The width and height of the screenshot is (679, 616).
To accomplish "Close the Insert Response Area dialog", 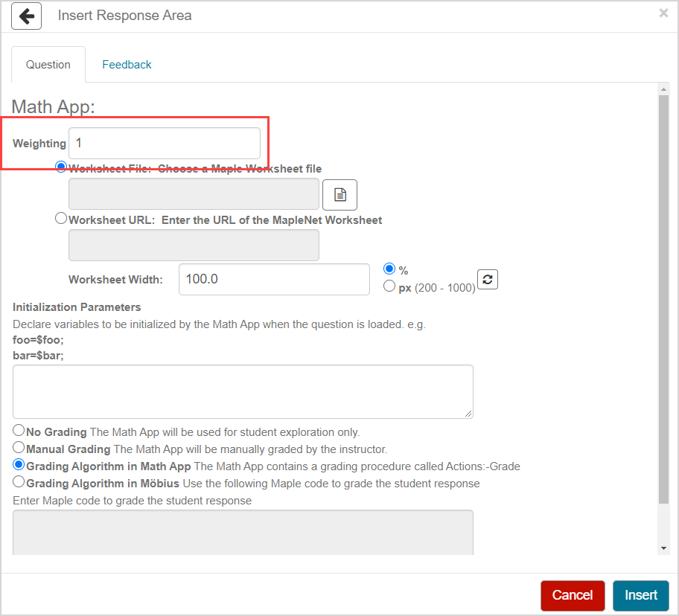I will [x=663, y=13].
